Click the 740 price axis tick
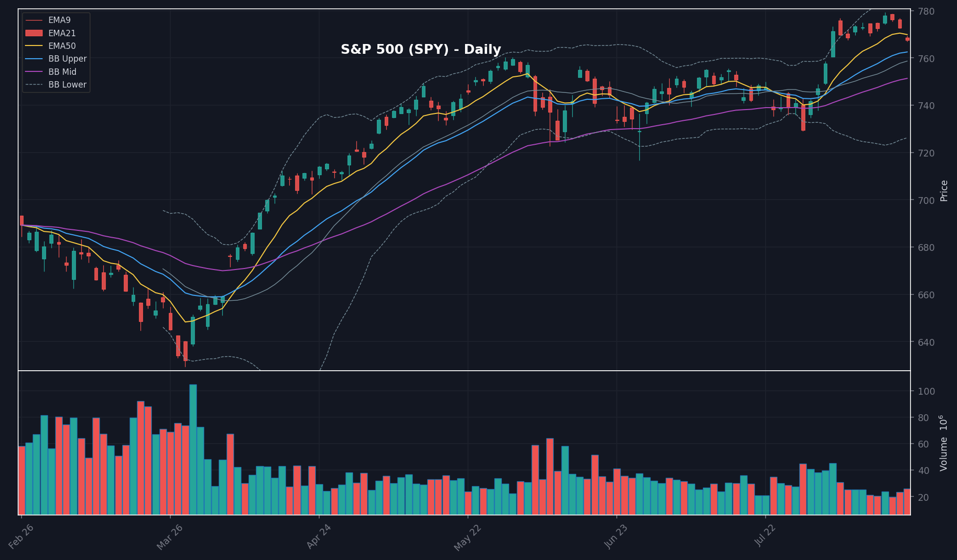Viewport: 957px width, 560px height. (925, 106)
